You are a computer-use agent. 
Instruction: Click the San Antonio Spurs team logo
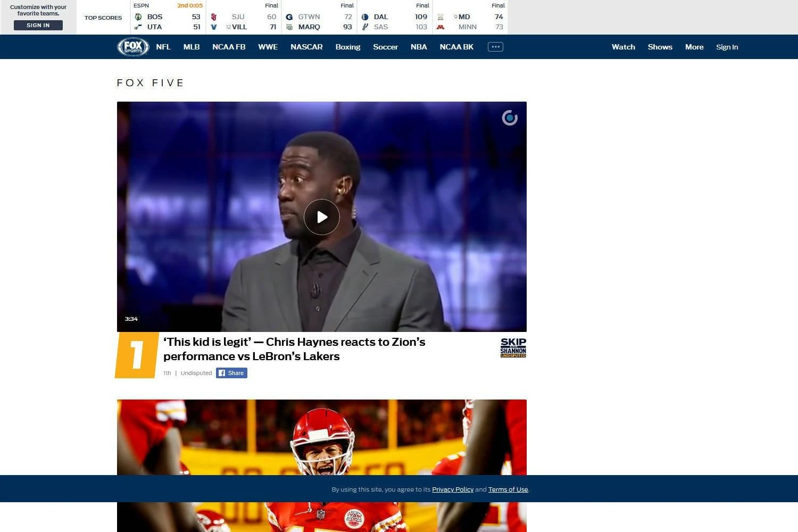(365, 27)
